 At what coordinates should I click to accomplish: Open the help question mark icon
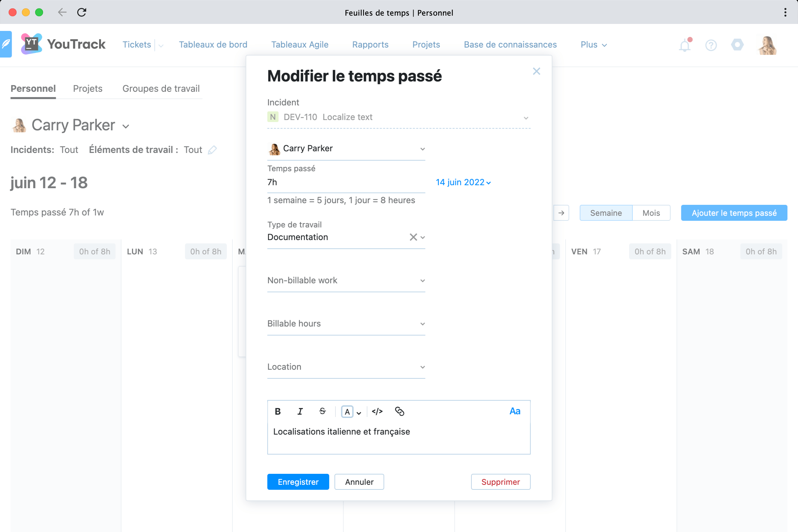(711, 45)
